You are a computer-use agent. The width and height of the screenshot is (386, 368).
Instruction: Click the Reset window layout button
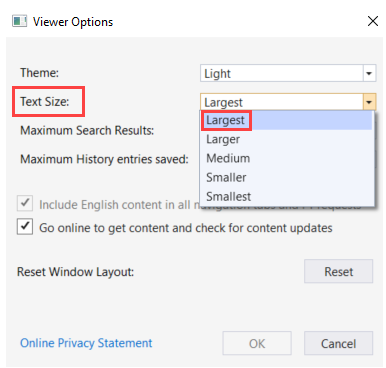tap(338, 271)
